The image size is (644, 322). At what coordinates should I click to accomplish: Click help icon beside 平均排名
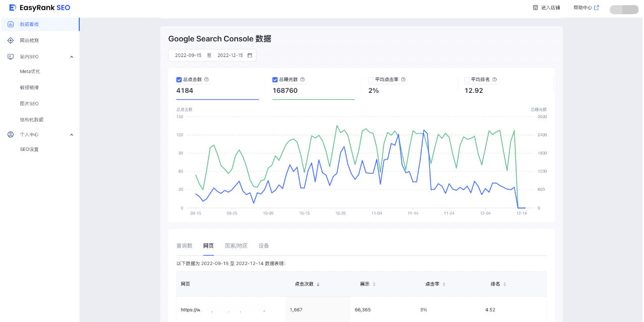pyautogui.click(x=494, y=79)
